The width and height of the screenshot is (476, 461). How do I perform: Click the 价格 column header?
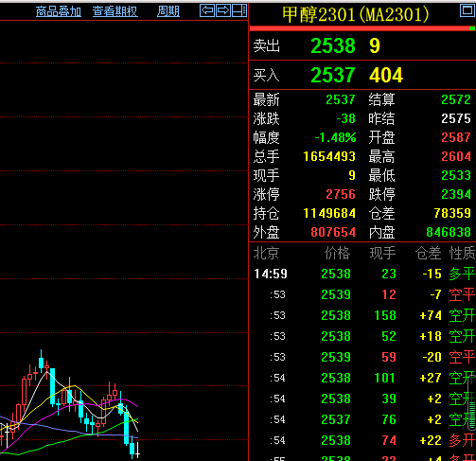(x=337, y=253)
